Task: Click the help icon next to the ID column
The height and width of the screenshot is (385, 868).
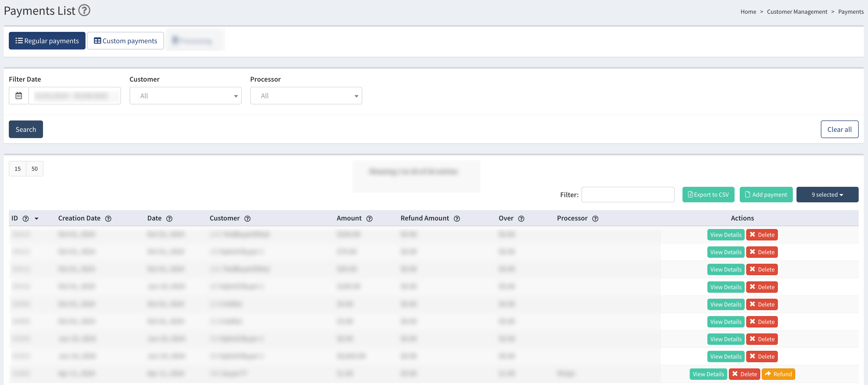Action: (x=26, y=218)
